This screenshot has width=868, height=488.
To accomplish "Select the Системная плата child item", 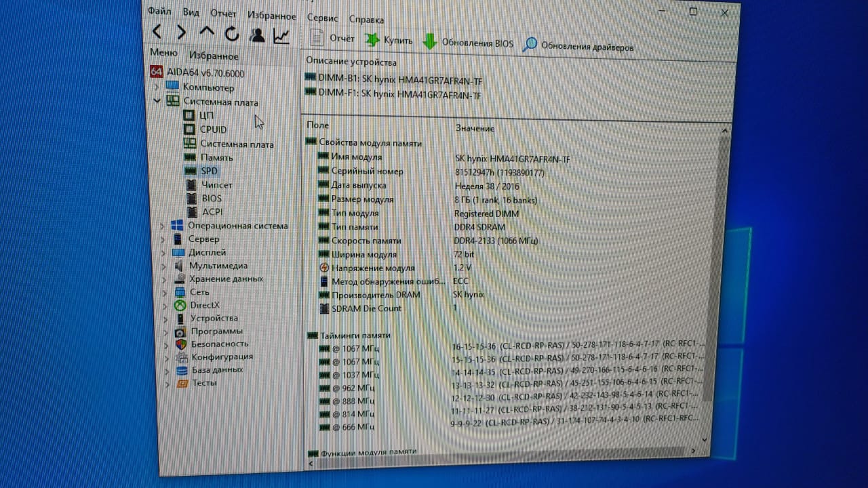I will (229, 144).
